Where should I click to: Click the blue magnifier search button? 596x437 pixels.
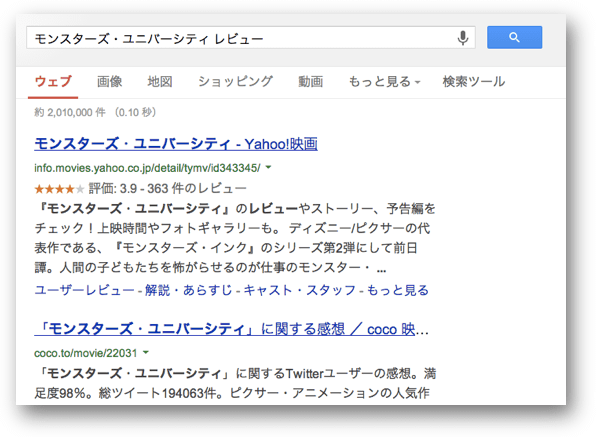coord(514,37)
